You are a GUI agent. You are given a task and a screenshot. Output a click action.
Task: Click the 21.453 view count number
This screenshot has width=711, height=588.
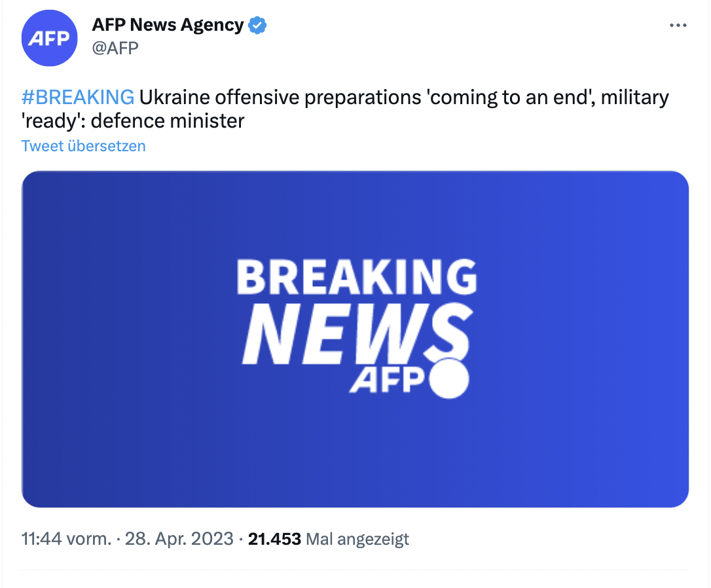click(274, 539)
